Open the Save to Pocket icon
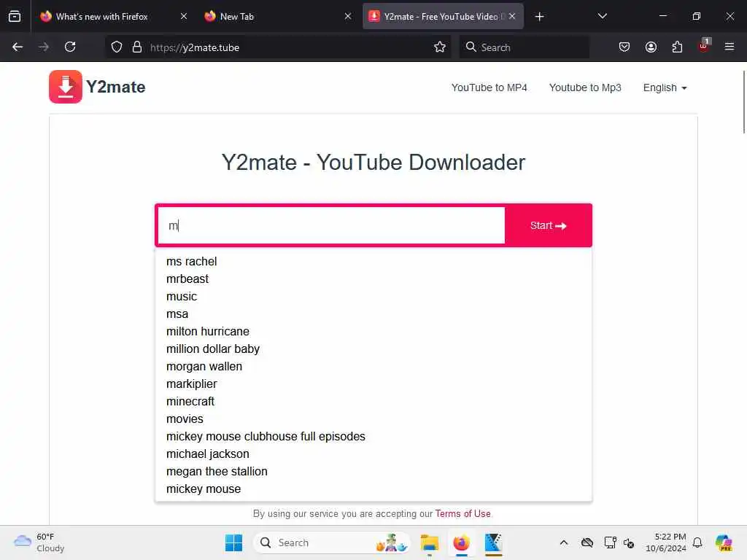Screen dimensions: 747x560 [x=624, y=47]
